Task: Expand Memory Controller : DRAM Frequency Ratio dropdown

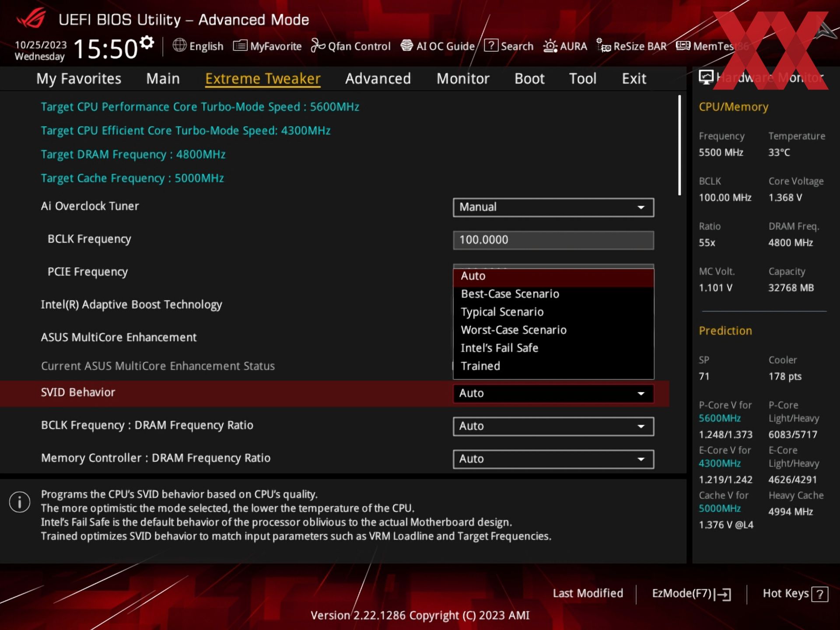Action: [x=553, y=459]
